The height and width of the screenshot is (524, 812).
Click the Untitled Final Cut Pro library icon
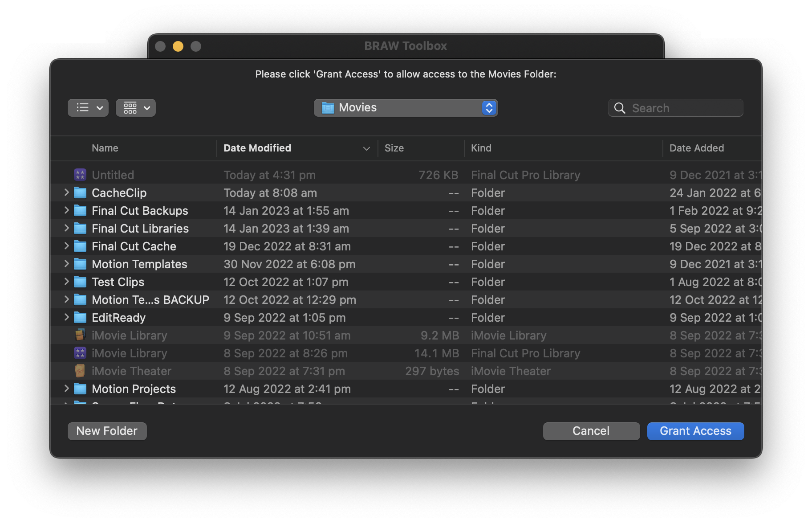[x=80, y=175]
